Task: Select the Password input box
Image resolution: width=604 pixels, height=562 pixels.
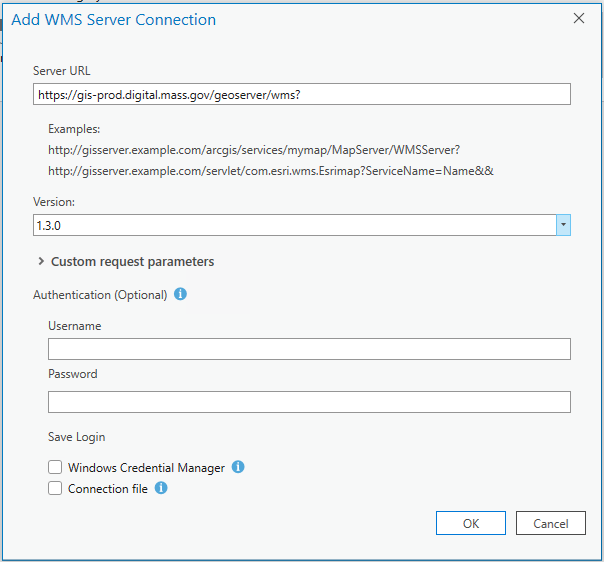Action: (x=309, y=402)
